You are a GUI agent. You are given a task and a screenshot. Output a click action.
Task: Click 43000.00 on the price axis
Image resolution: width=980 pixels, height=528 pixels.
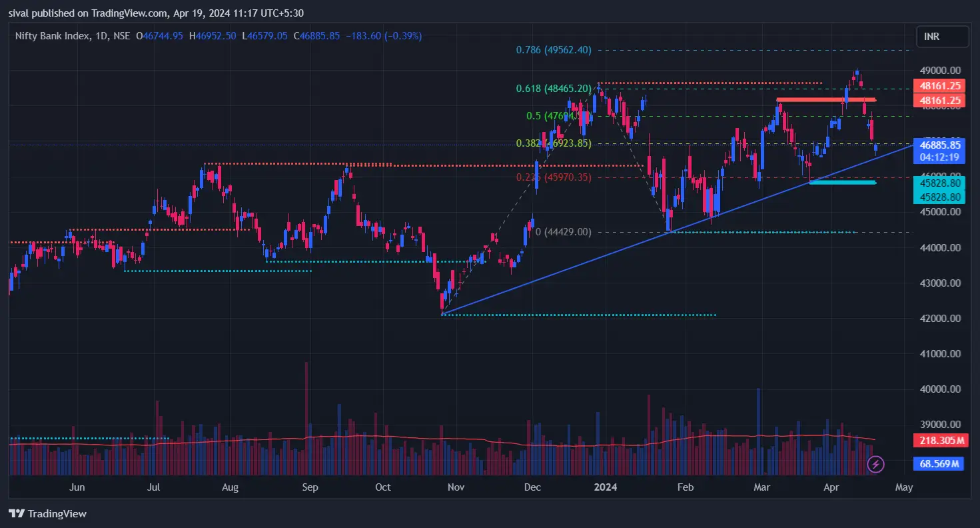coord(939,283)
